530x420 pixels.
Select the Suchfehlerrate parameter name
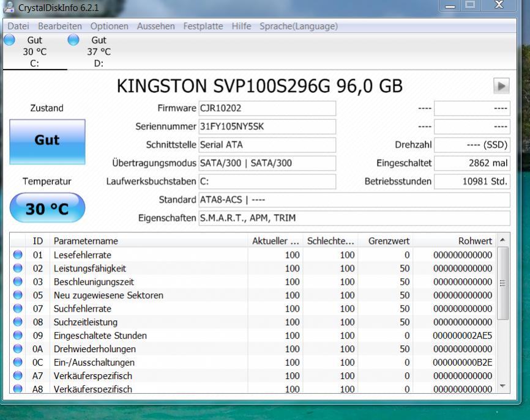click(83, 309)
